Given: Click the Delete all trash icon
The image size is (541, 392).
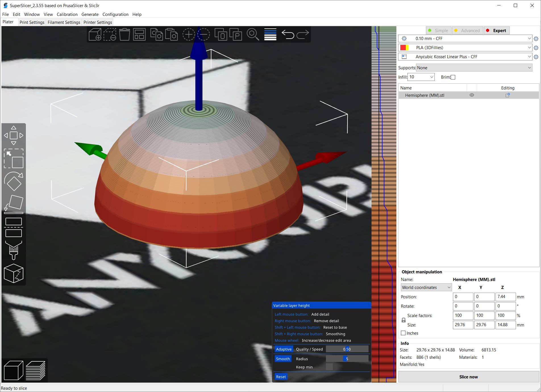Looking at the screenshot, I should pos(124,35).
